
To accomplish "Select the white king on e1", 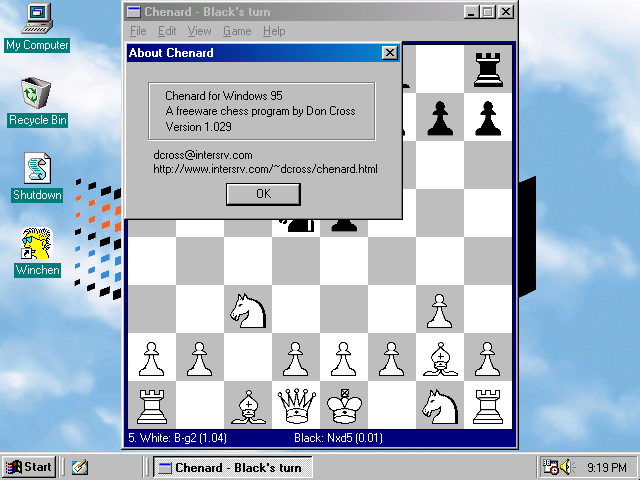I will (x=344, y=406).
